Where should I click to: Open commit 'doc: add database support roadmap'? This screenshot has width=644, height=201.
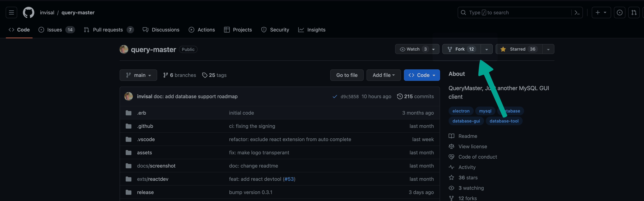[x=195, y=96]
